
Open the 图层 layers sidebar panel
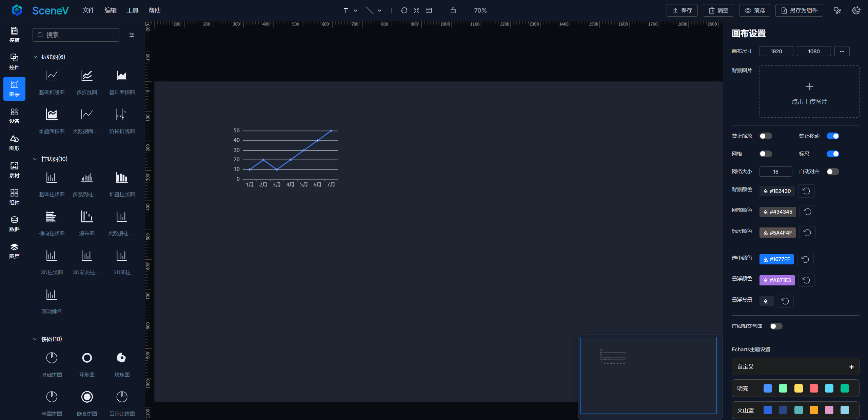tap(14, 251)
